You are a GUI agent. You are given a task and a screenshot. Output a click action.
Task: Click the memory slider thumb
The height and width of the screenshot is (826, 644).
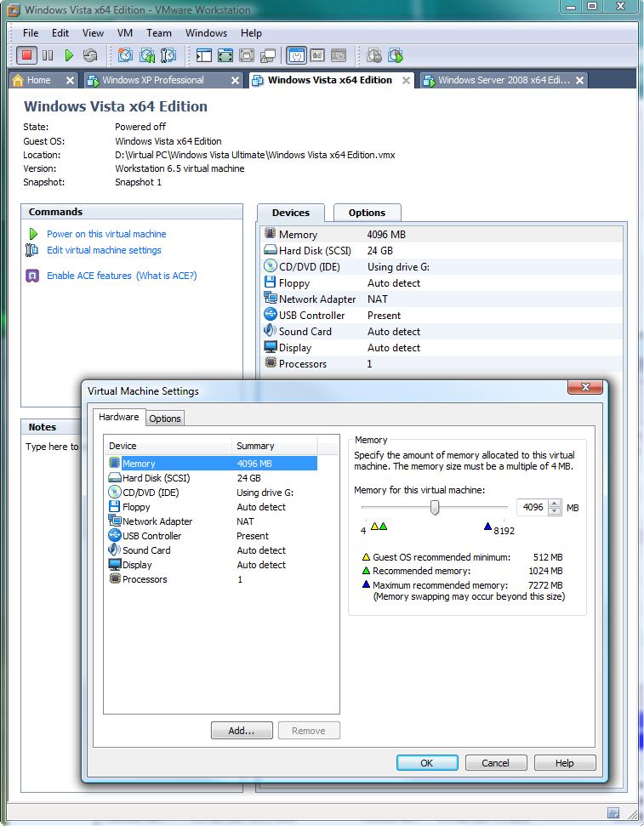click(x=434, y=508)
